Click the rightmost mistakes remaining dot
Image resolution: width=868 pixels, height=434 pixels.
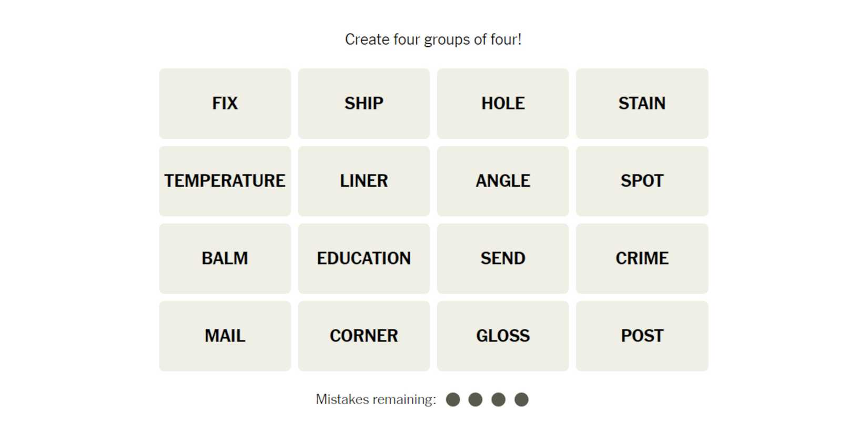pos(521,400)
